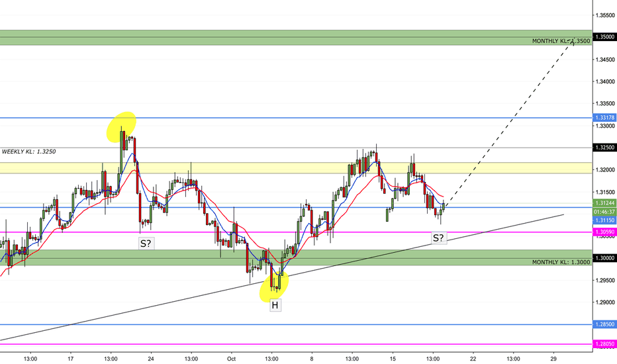
Task: Click the yellow ellipse highlighting the swing low
Action: 274,287
